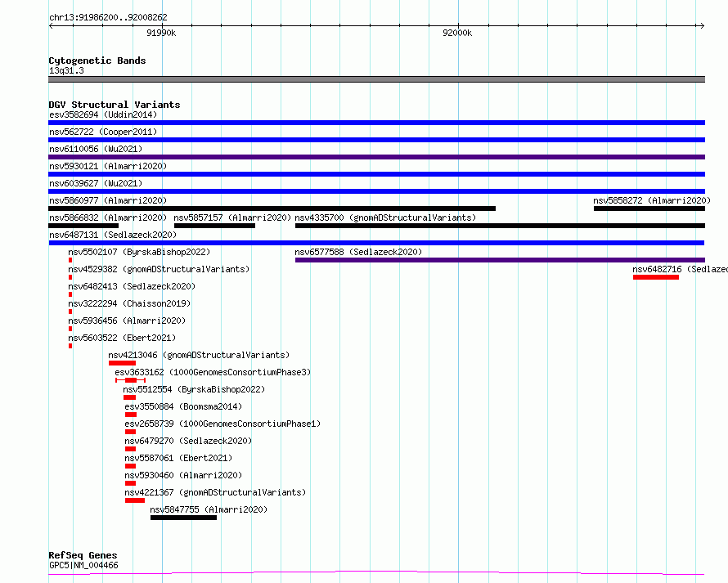The height and width of the screenshot is (583, 728).
Task: Open nsv5930460 (Almarri2020) variant
Action: point(183,475)
